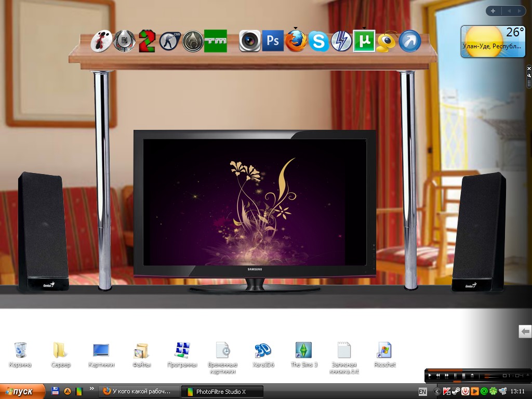Click the Kaspersky tray icon
This screenshot has height=399, width=532.
pyautogui.click(x=446, y=391)
